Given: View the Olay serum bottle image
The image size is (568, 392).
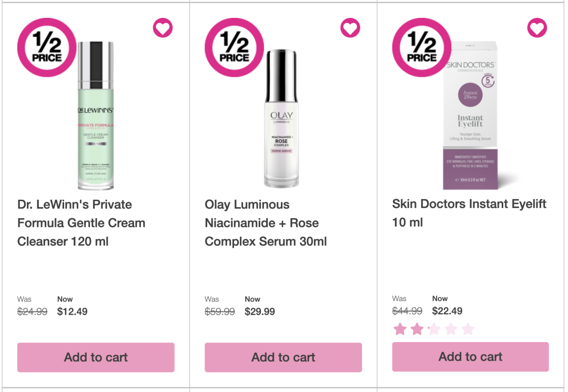Looking at the screenshot, I should (x=281, y=119).
